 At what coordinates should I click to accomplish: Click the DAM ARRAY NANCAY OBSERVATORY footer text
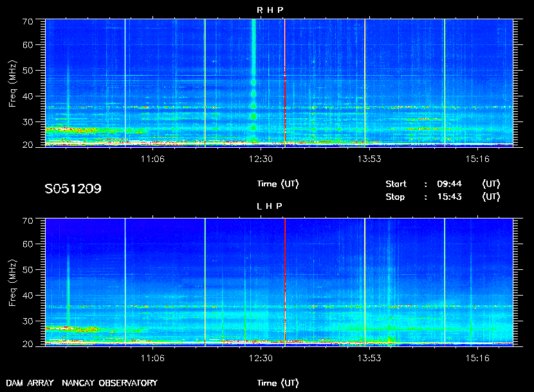(x=82, y=383)
